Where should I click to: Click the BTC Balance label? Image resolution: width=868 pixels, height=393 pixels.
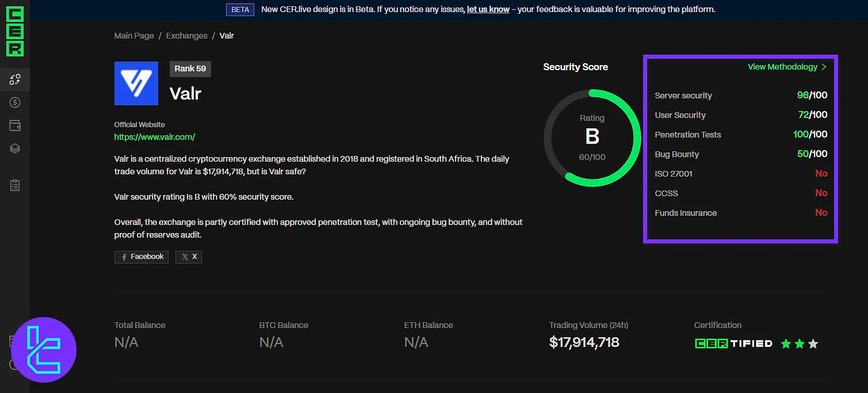[284, 325]
